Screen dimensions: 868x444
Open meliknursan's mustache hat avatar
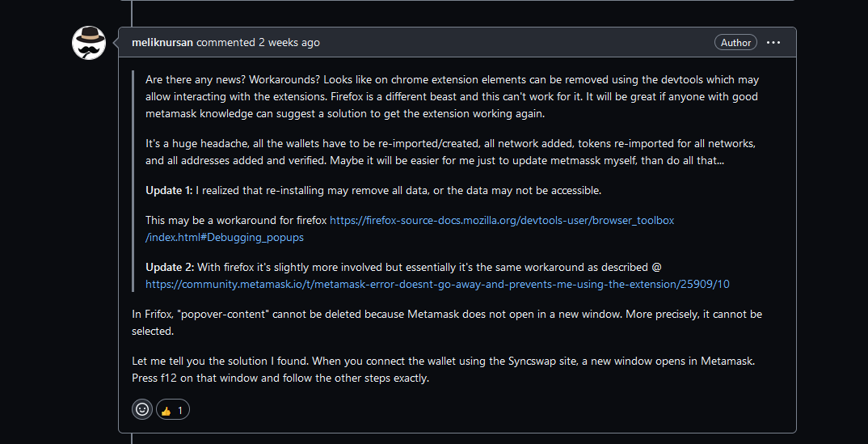click(89, 43)
